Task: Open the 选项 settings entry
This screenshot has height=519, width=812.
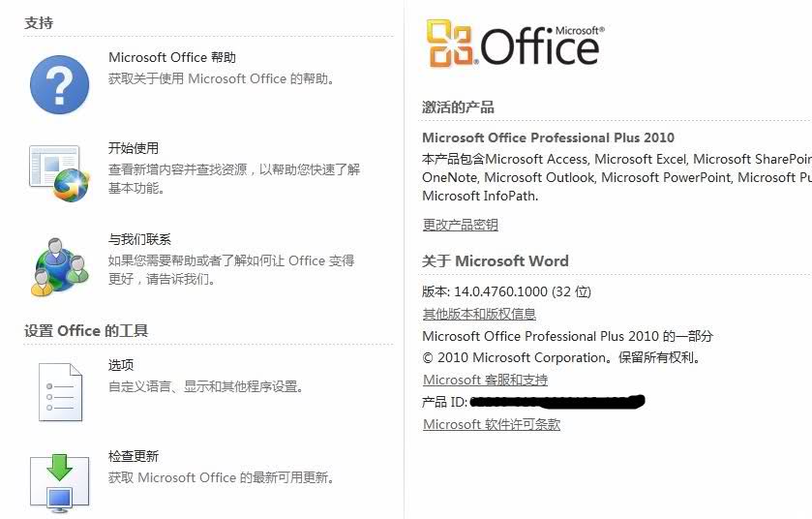Action: [121, 365]
